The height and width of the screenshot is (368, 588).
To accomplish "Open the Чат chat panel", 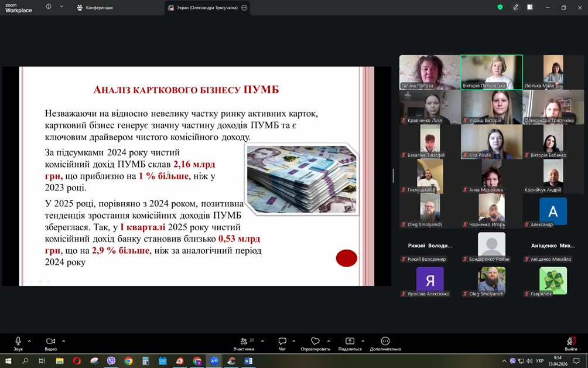I will click(x=282, y=342).
